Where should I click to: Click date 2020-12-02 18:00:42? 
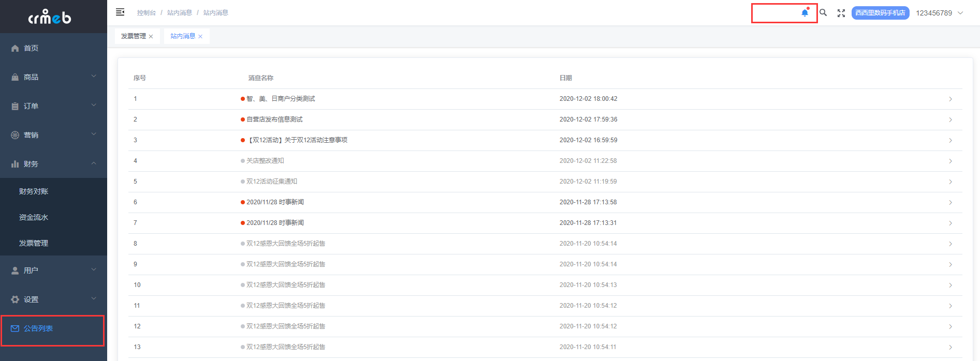[588, 99]
